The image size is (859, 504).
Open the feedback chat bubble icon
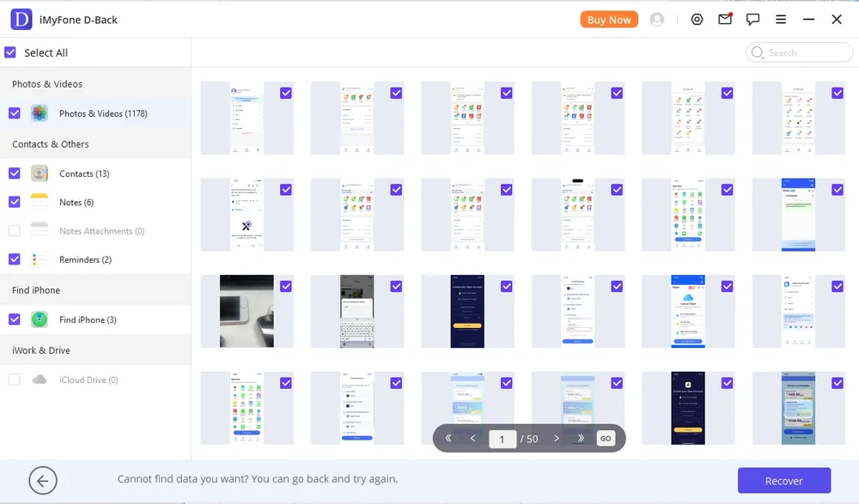(x=752, y=20)
